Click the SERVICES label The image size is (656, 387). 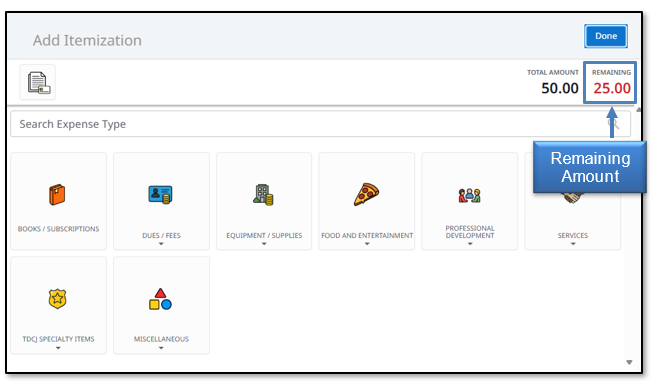point(573,236)
